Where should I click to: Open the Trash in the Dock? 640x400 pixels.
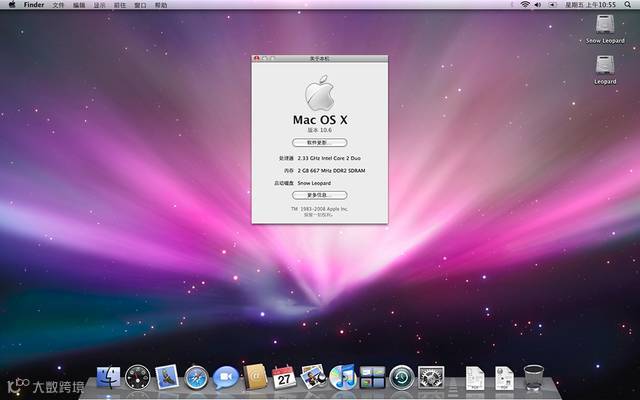coord(534,378)
